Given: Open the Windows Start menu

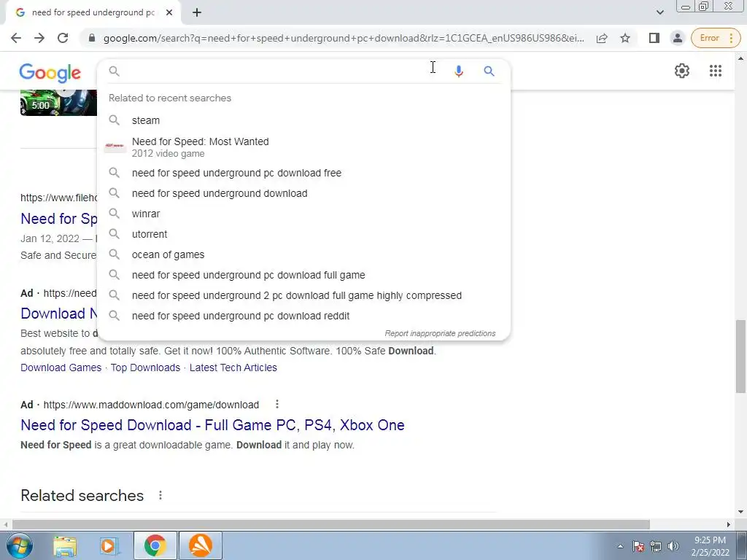Looking at the screenshot, I should [20, 545].
